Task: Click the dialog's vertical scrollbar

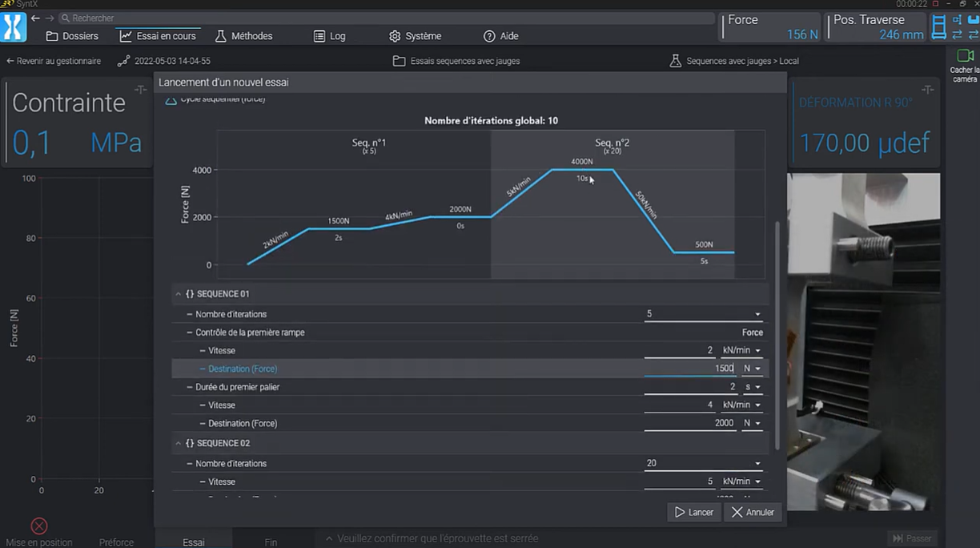Action: 776,336
